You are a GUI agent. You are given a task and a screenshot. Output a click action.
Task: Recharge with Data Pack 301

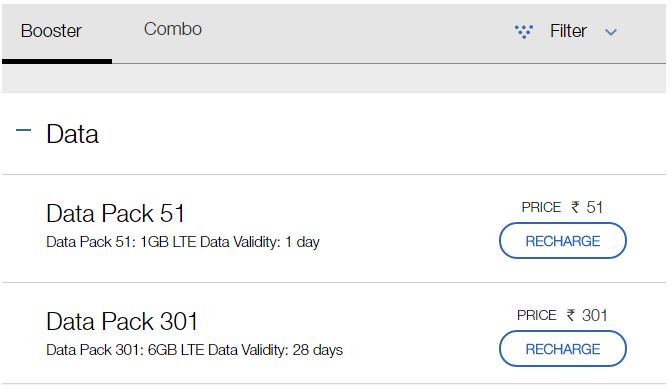[563, 349]
